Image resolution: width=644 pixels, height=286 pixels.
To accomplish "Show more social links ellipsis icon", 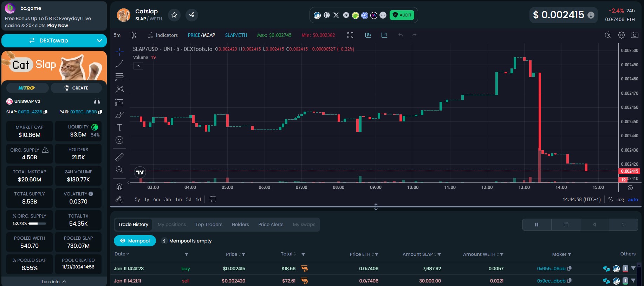I will pyautogui.click(x=383, y=15).
